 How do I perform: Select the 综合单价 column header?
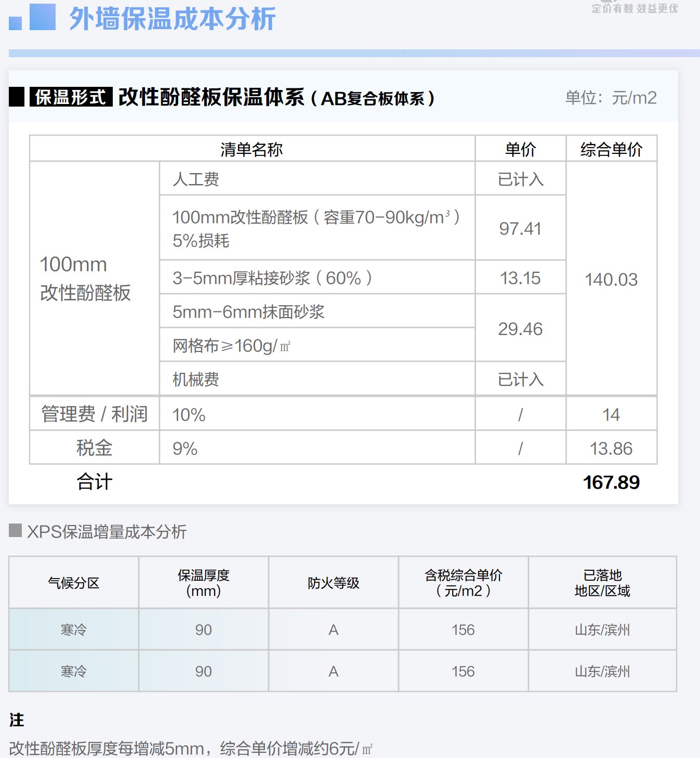point(611,149)
